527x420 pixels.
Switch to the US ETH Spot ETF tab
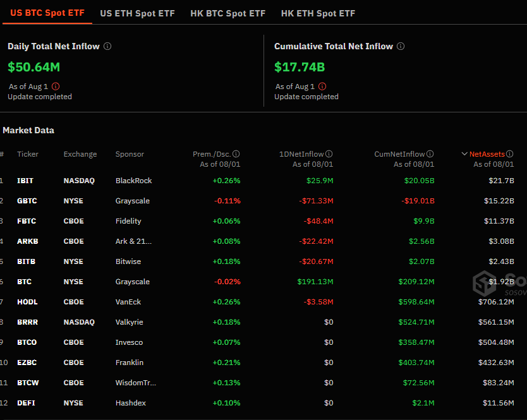(x=137, y=13)
